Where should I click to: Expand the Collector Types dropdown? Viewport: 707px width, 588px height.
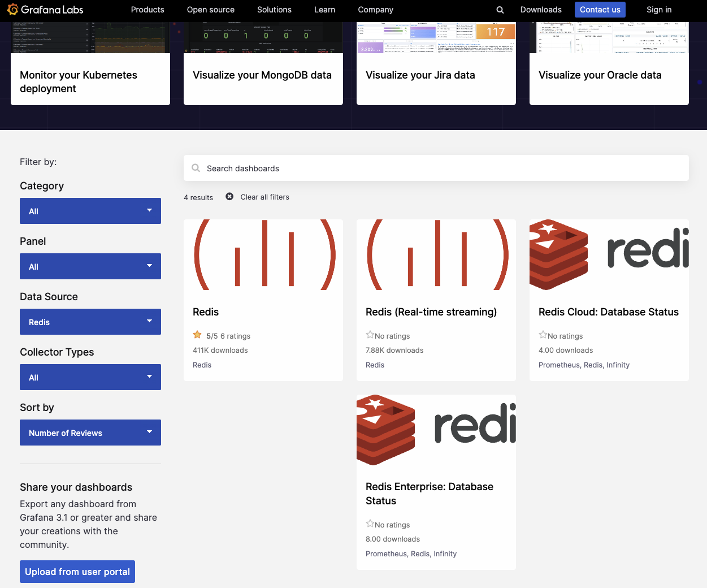coord(90,377)
